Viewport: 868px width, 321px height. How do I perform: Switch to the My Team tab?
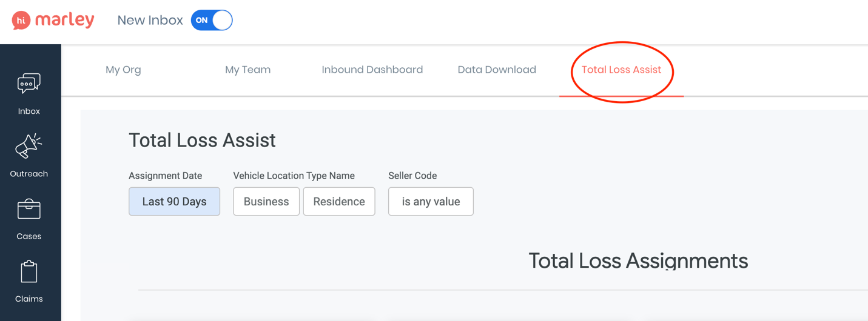[x=247, y=70]
